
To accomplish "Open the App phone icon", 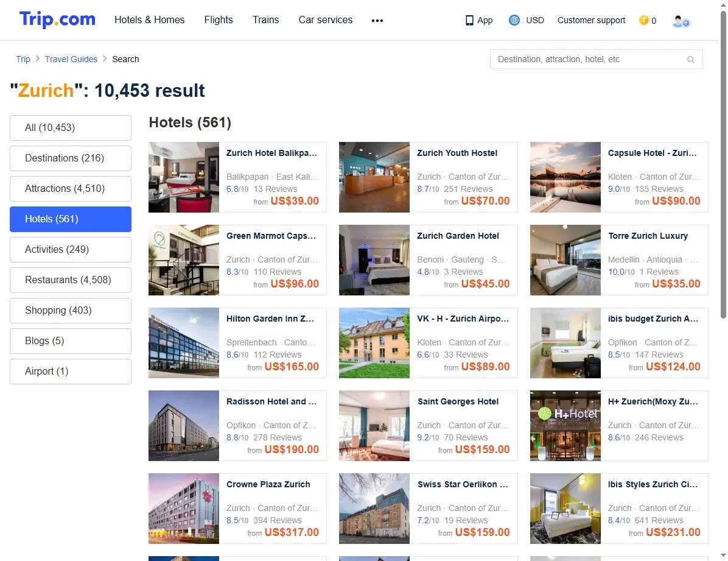I will click(469, 21).
